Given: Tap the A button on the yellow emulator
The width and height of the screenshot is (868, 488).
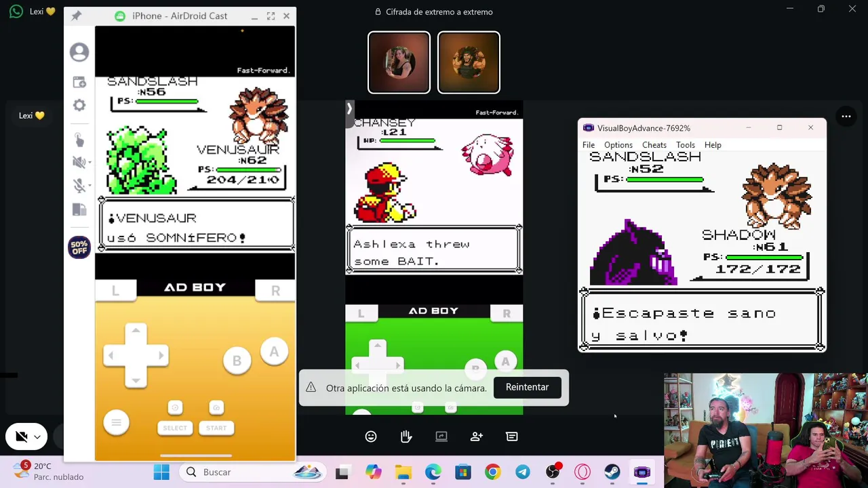Looking at the screenshot, I should coord(274,352).
